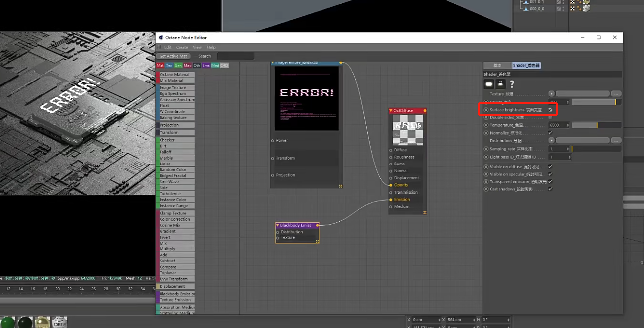The width and height of the screenshot is (644, 328).
Task: Click the OctDiffuse Medium input port
Action: (x=391, y=207)
